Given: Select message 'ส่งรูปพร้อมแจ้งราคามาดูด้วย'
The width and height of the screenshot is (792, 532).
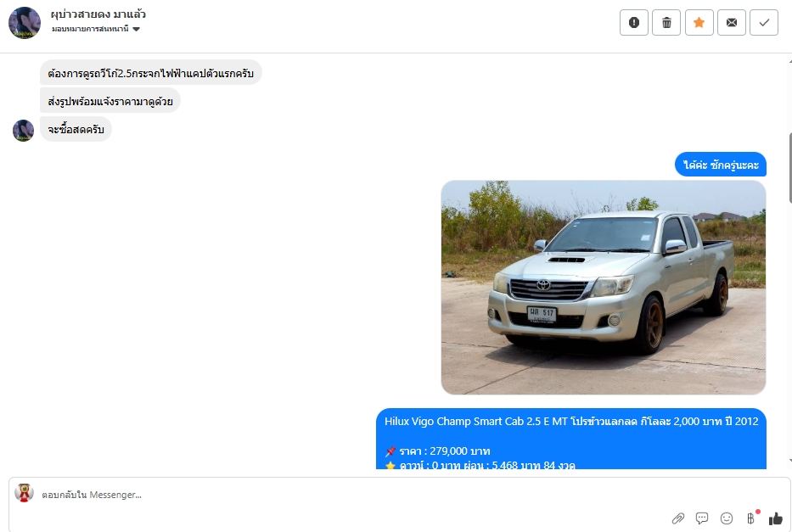Looking at the screenshot, I should click(110, 102).
